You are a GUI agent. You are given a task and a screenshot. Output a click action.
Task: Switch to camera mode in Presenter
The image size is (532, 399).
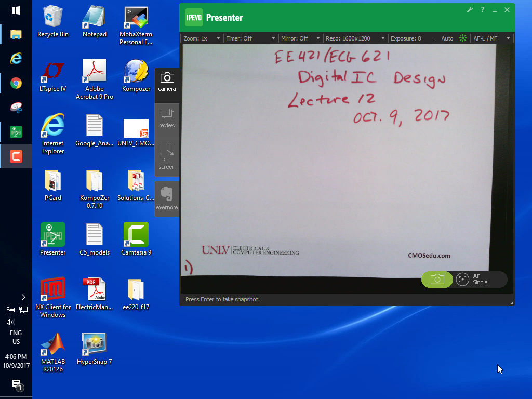pyautogui.click(x=167, y=82)
